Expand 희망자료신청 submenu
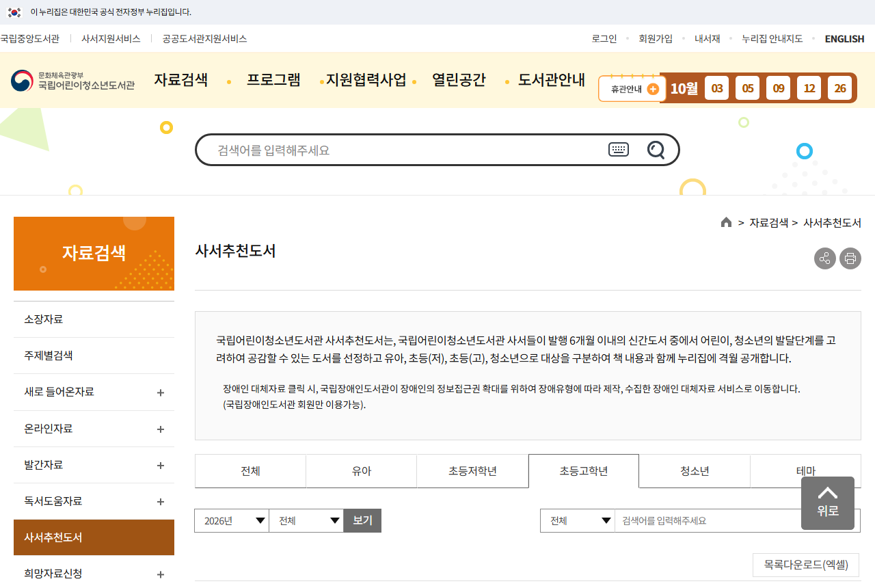875x588 pixels. click(161, 574)
